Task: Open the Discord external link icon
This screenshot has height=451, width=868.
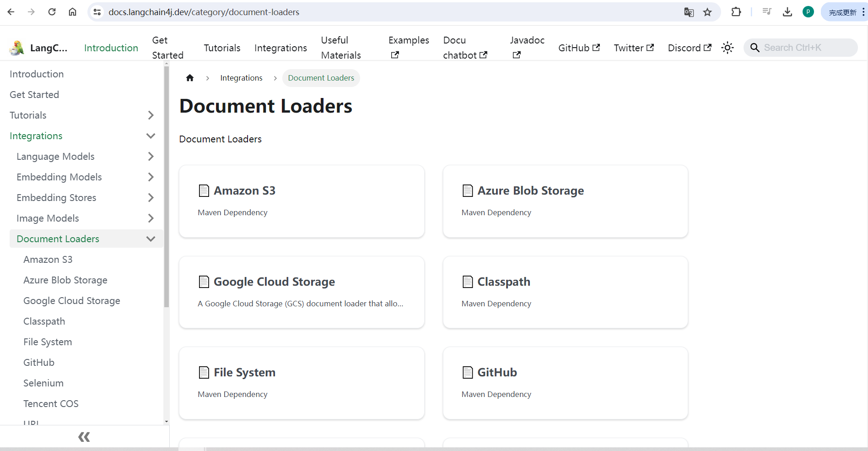Action: 707,47
